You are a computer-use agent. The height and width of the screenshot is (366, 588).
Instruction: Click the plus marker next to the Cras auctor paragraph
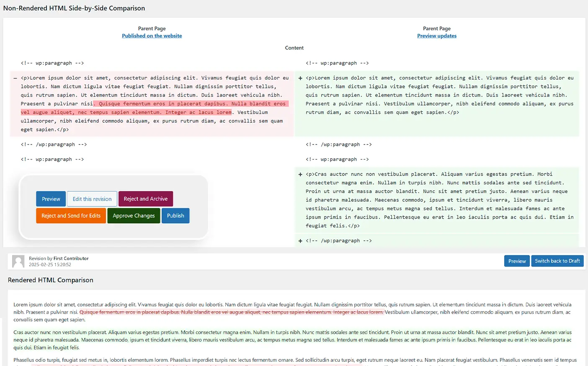[300, 174]
